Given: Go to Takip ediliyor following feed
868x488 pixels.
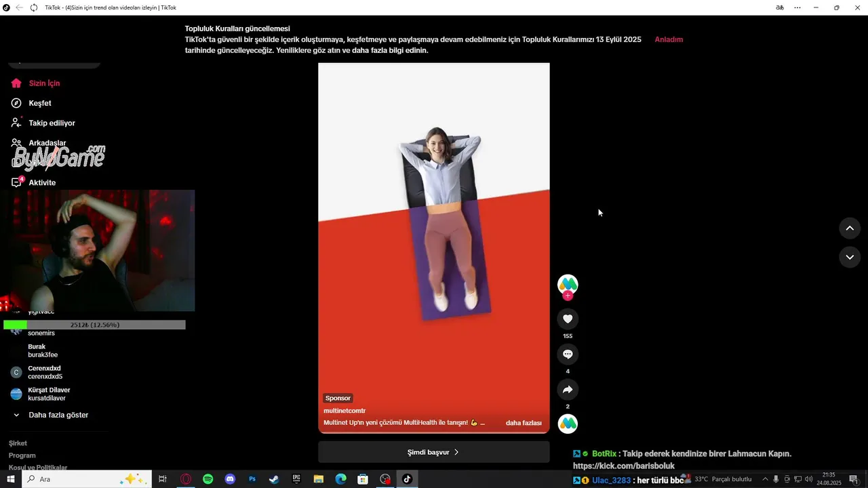Looking at the screenshot, I should [52, 123].
